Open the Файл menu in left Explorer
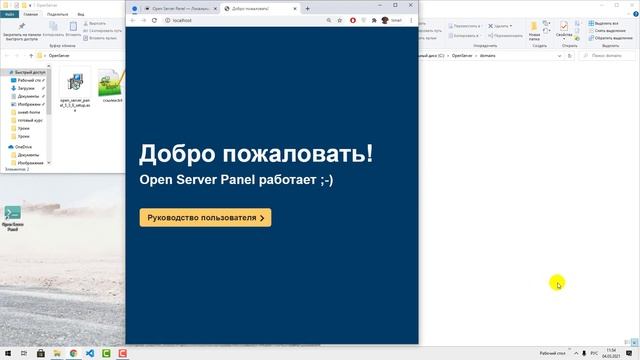The height and width of the screenshot is (360, 640). pyautogui.click(x=9, y=14)
